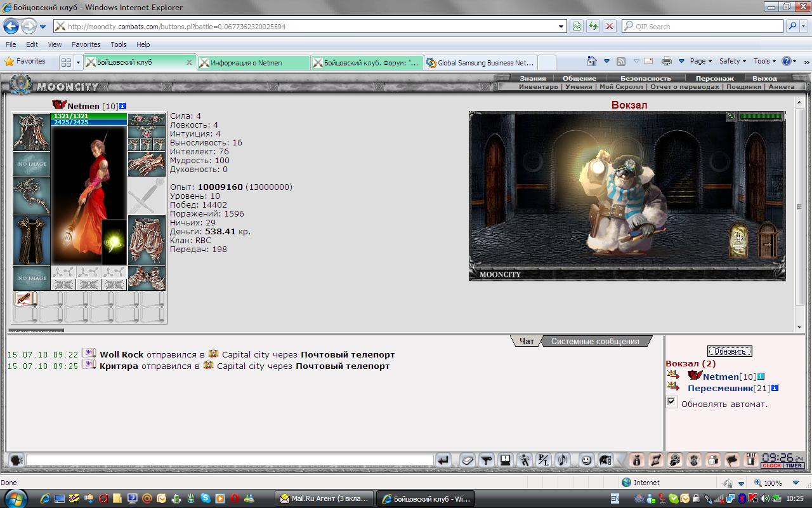
Task: Click the running man icon in chat toolbar
Action: point(525,460)
